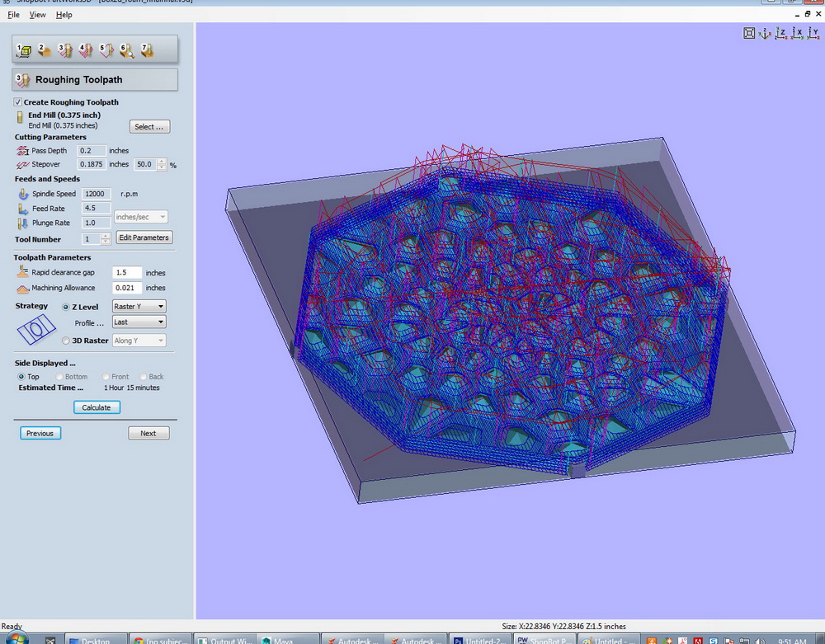This screenshot has width=825, height=644.
Task: Go to the Previous step
Action: pos(40,433)
